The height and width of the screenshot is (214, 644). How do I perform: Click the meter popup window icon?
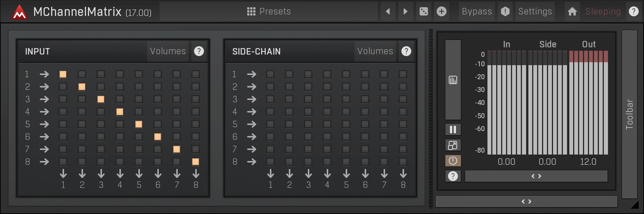coord(453,145)
